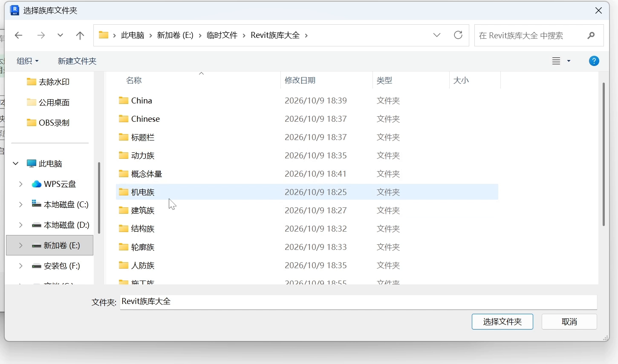Select the 标题栏 folder
Screen dimensions: 618x364
pyautogui.click(x=307, y=137)
